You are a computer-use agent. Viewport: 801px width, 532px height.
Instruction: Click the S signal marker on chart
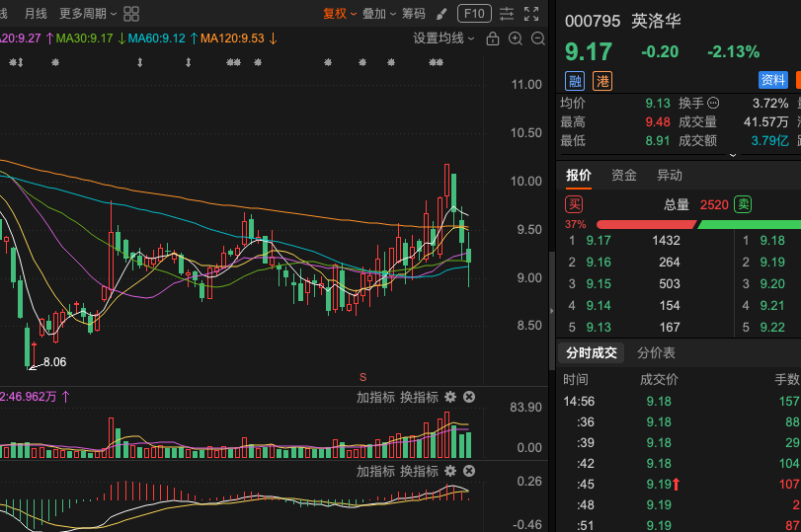pyautogui.click(x=362, y=377)
